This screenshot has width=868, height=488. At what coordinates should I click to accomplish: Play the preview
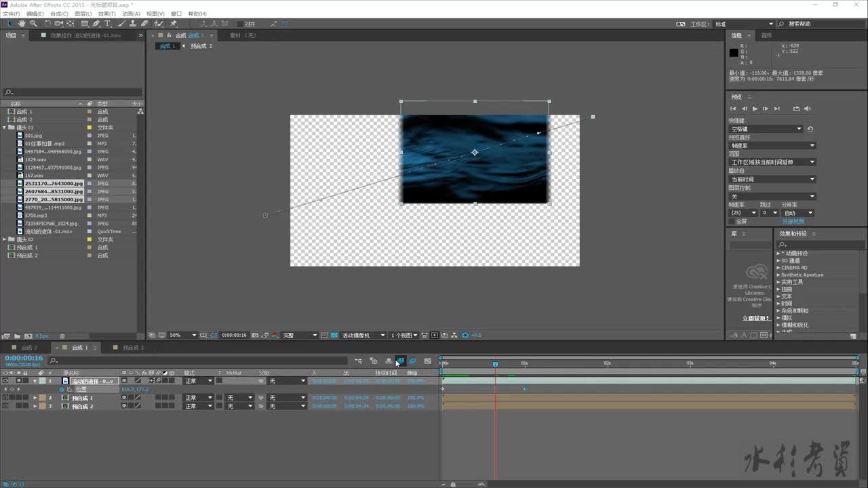coord(755,108)
